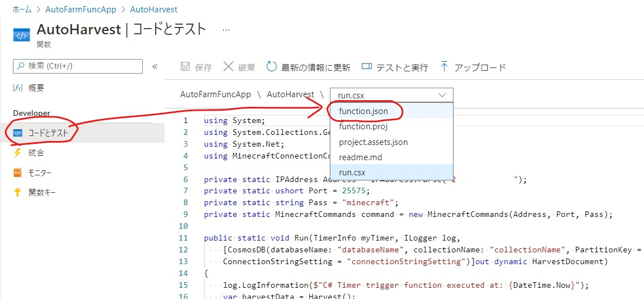644x299 pixels.
Task: Click AutoHarvest in the file path
Action: (291, 94)
